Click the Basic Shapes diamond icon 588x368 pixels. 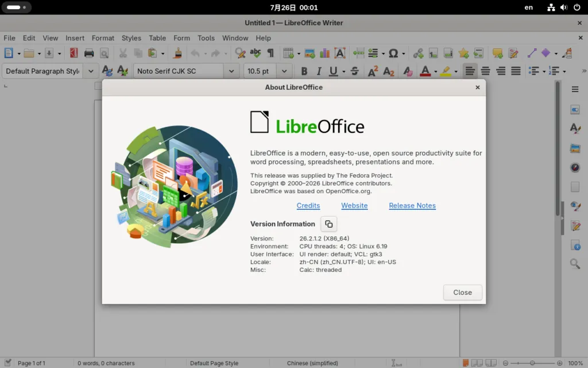[546, 53]
